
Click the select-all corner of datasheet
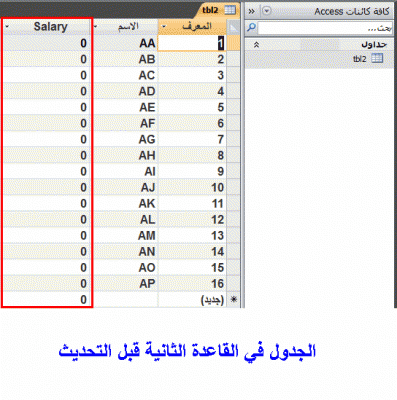tap(233, 27)
